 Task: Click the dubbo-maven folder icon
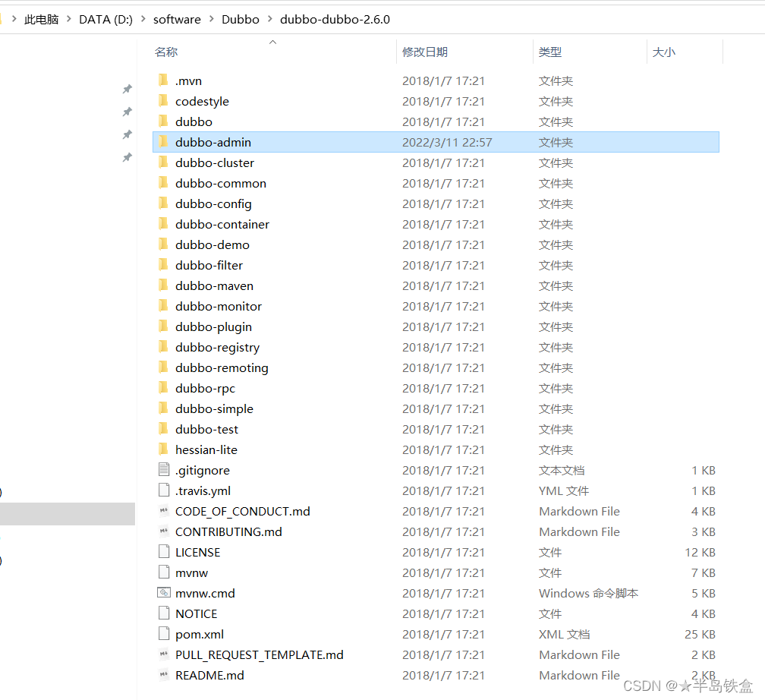point(163,285)
